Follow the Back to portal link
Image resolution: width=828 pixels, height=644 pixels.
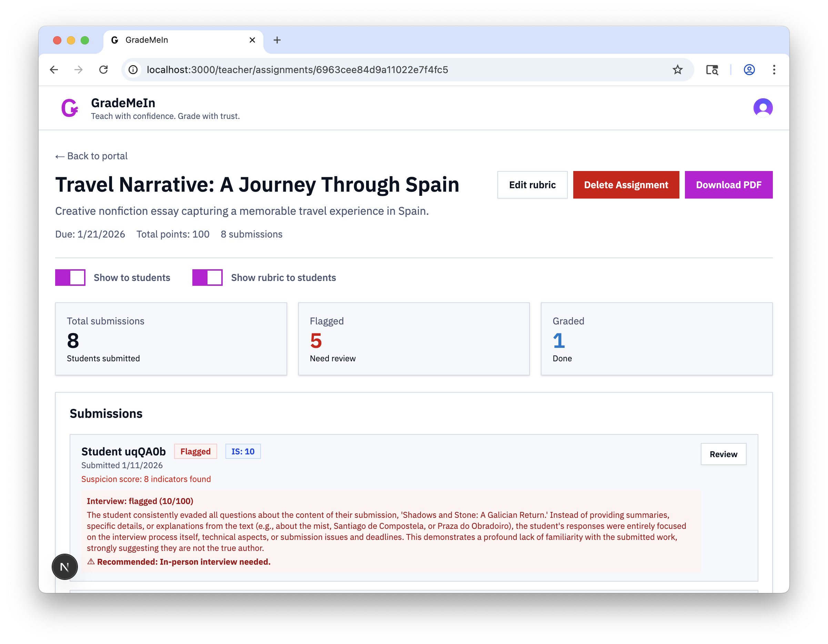[91, 156]
